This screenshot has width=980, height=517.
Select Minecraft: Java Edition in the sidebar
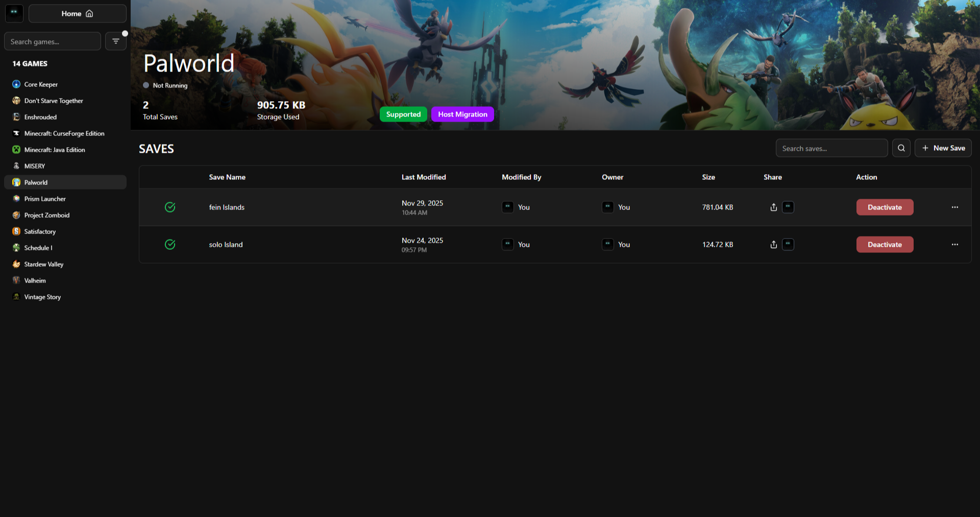coord(65,150)
